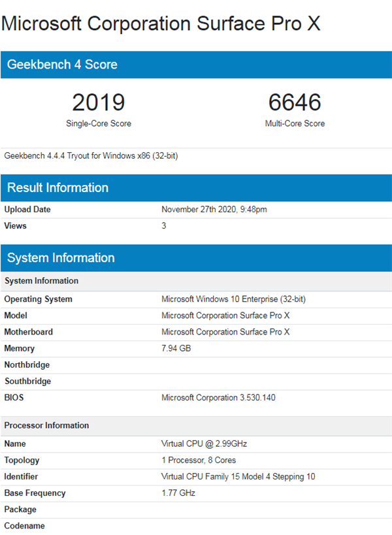Click the Multi-Core Score label
The width and height of the screenshot is (392, 535).
295,123
